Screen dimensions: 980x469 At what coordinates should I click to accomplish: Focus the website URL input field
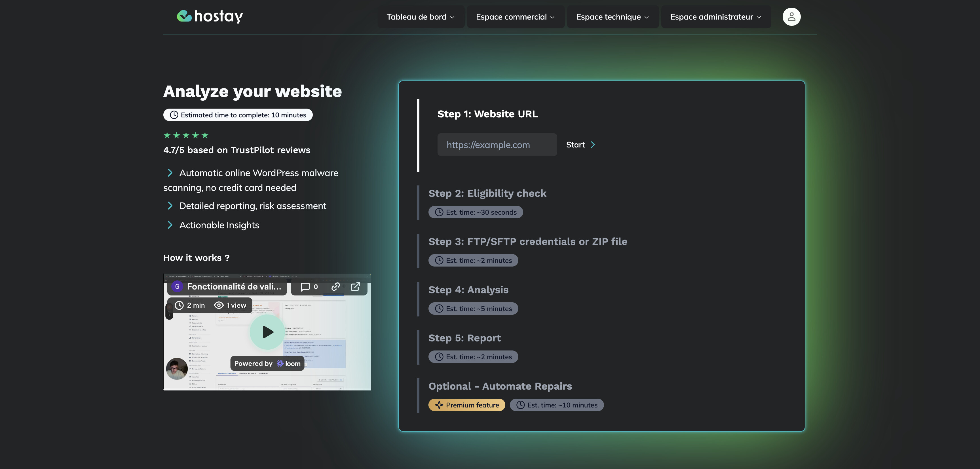tap(497, 145)
